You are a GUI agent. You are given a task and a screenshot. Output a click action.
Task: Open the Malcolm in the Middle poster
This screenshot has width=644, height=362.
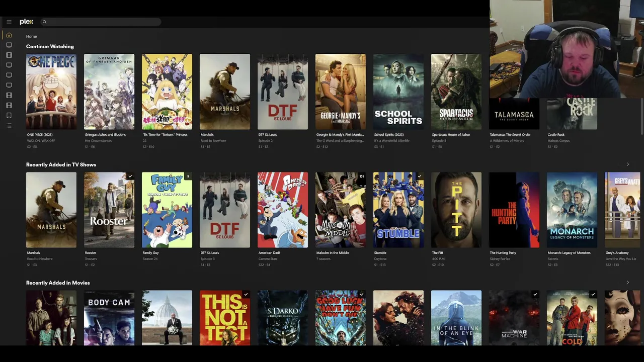(341, 210)
